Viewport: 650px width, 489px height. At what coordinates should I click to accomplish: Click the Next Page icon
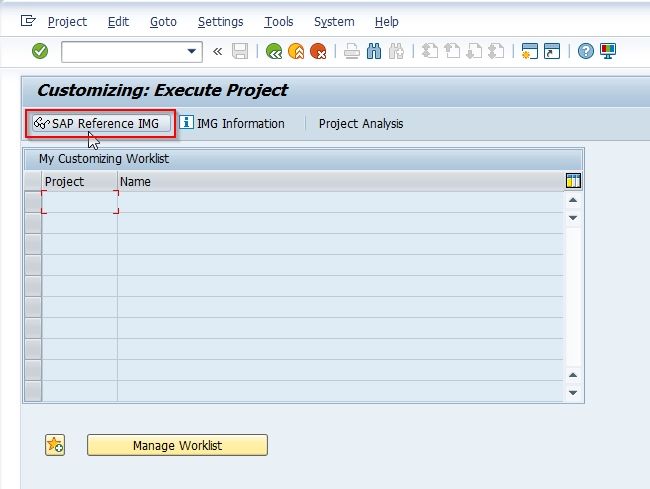[x=474, y=51]
